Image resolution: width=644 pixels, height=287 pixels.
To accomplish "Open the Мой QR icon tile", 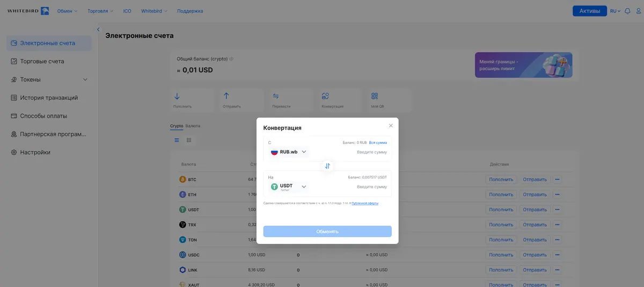I will pyautogui.click(x=375, y=96).
